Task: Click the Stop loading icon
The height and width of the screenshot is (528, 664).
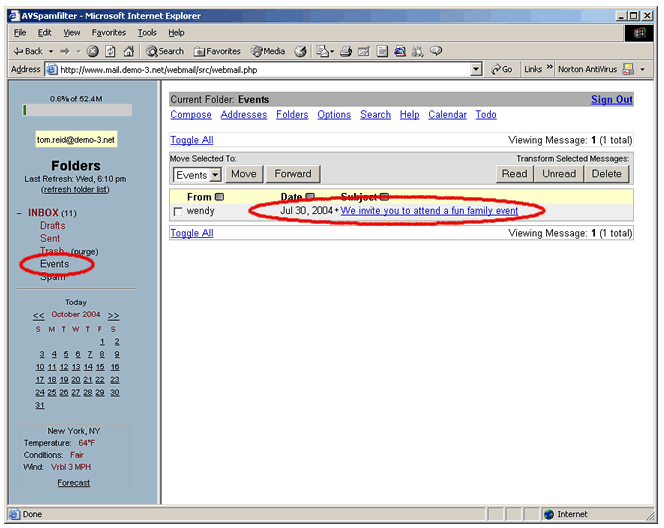Action: pos(93,51)
